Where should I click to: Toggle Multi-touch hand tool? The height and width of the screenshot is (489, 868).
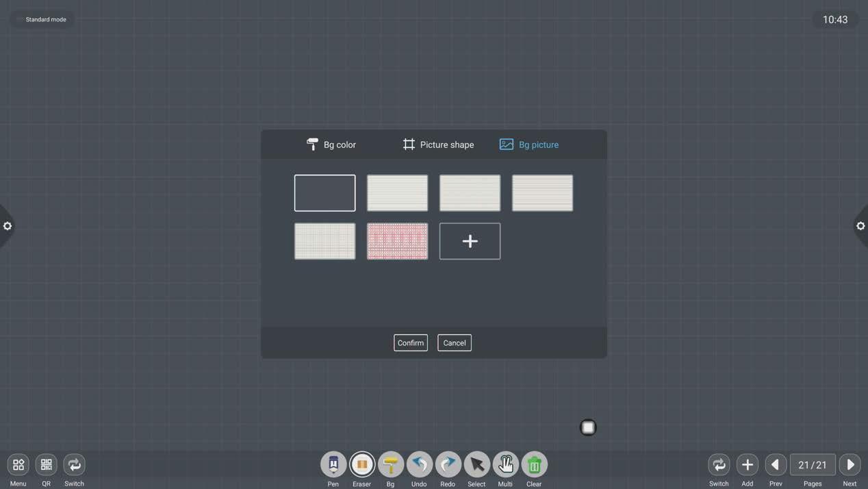506,464
